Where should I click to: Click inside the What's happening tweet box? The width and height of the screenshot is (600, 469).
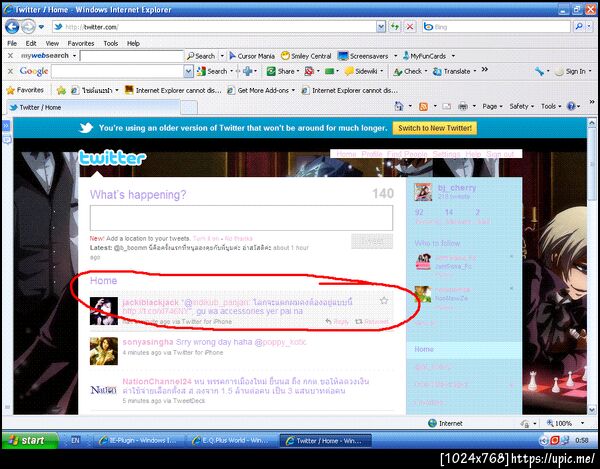(241, 218)
